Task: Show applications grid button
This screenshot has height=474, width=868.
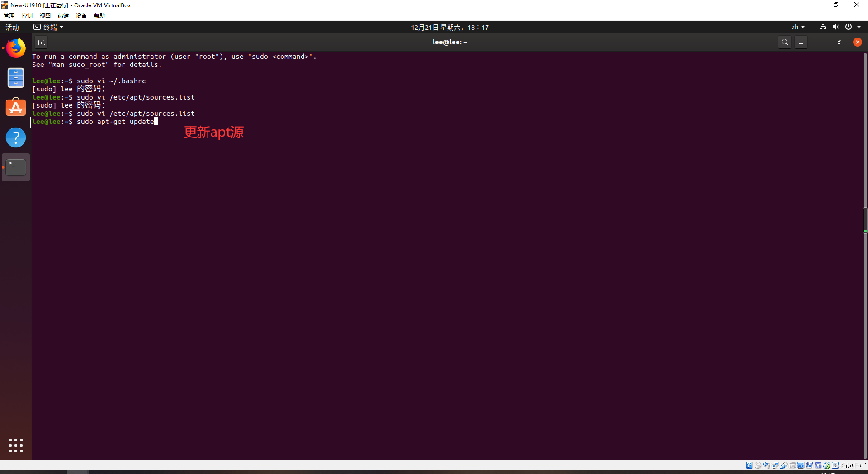Action: click(x=16, y=445)
